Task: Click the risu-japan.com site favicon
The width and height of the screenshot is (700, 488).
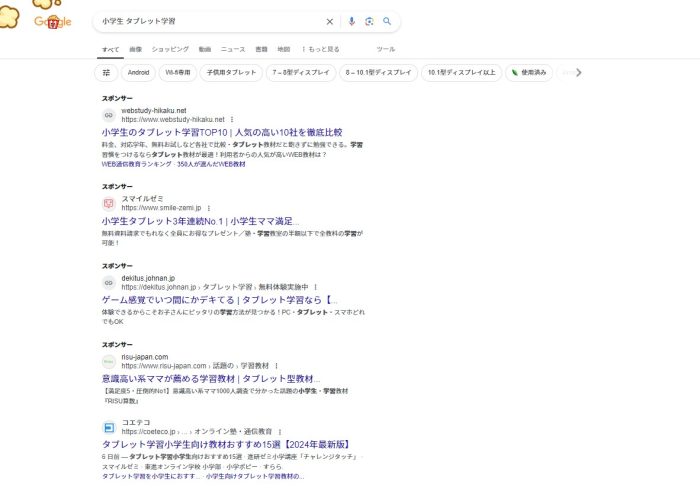Action: click(x=108, y=362)
